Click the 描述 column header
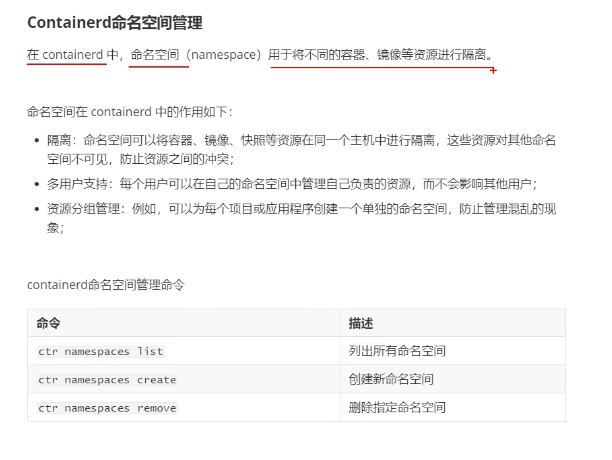This screenshot has width=612, height=460. coord(361,323)
